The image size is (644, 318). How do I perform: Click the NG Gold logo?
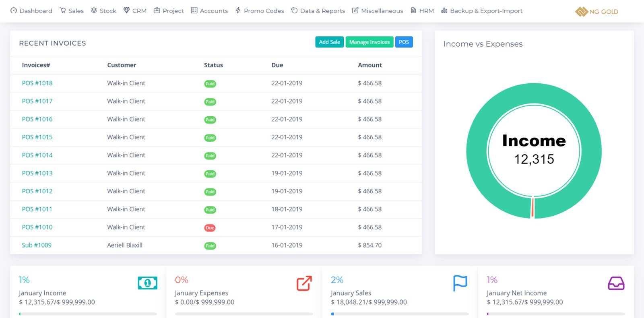click(x=597, y=12)
